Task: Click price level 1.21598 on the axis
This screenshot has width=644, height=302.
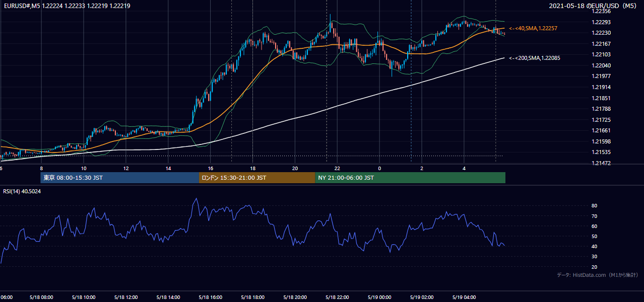Action: click(x=601, y=141)
